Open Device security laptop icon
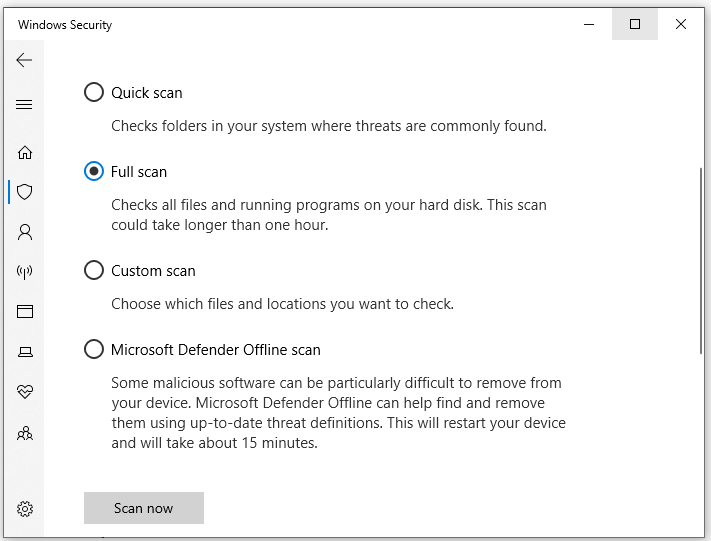 pos(25,351)
